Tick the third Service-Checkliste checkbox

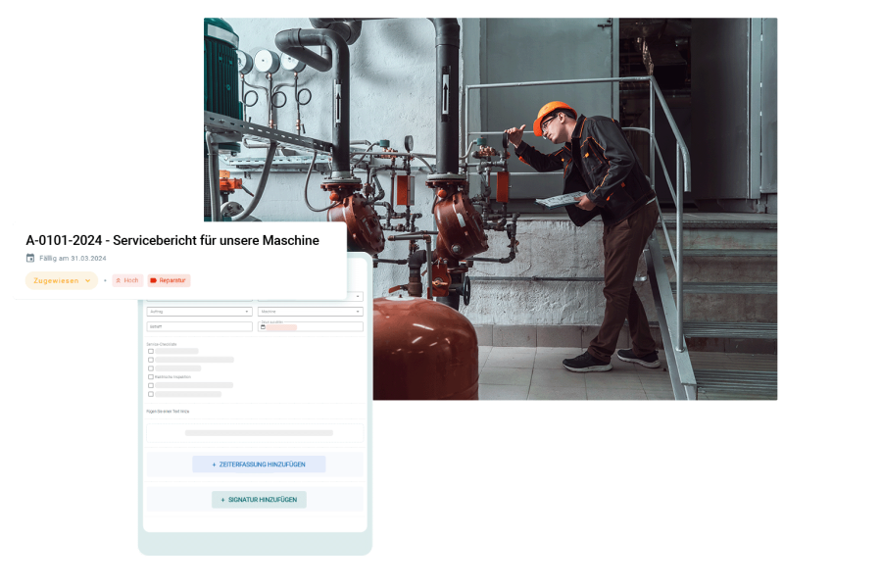point(151,368)
